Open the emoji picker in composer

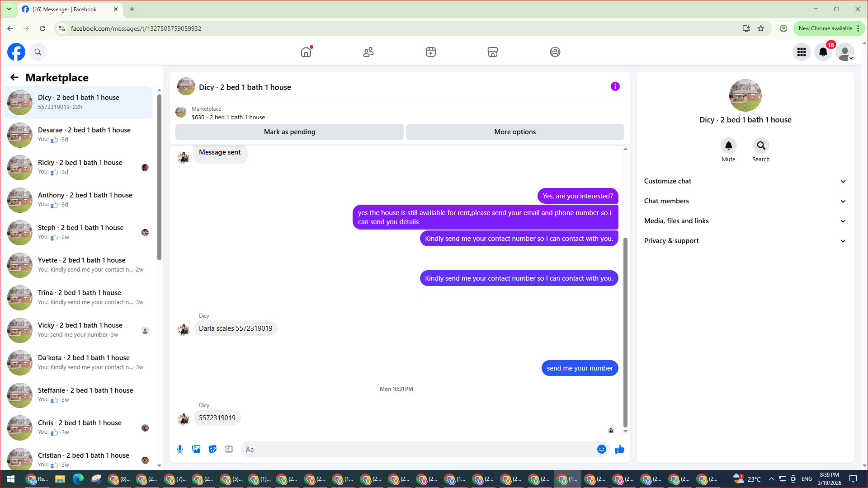pos(601,449)
